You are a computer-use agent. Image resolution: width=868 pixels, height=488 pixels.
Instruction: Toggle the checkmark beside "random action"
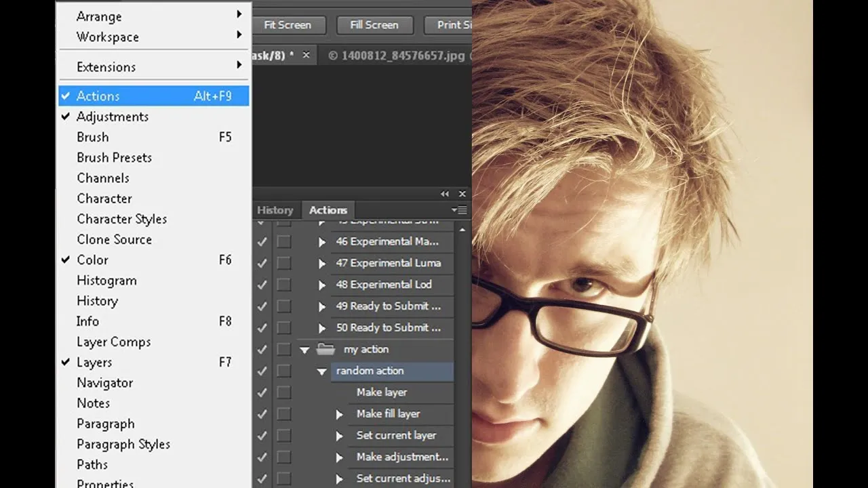pyautogui.click(x=262, y=371)
